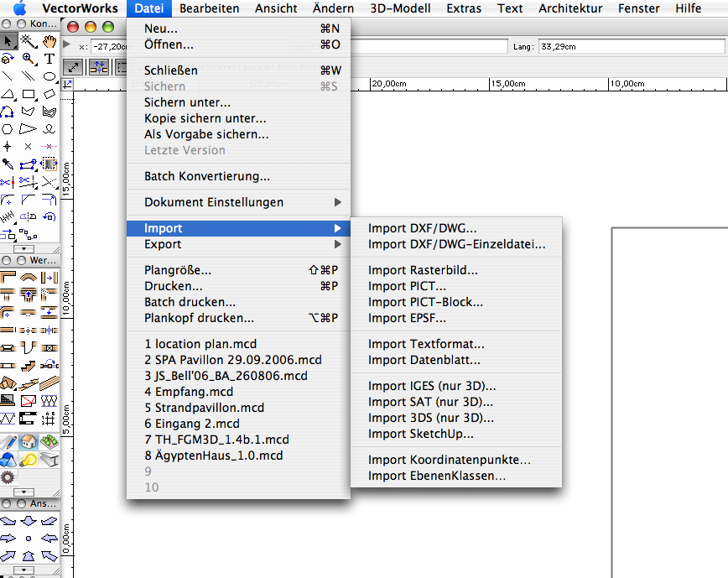Select the crosshair locus point tool

coord(8,147)
